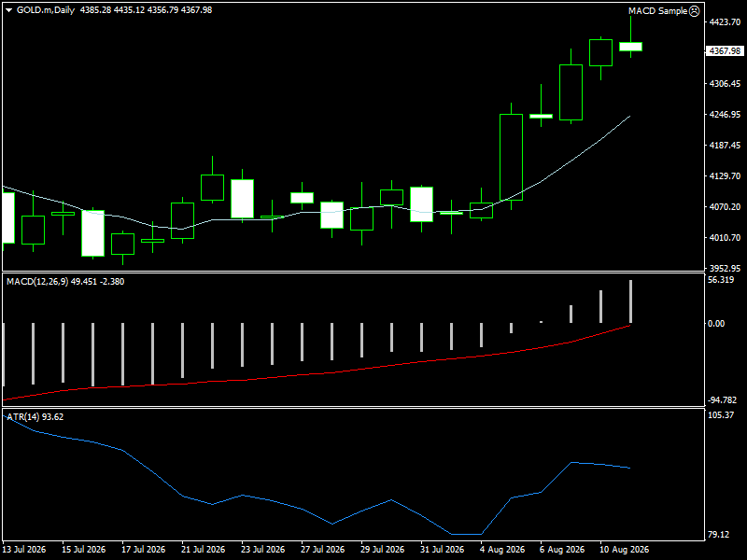
Task: Click the '23 Jul 2026' date label
Action: (263, 550)
